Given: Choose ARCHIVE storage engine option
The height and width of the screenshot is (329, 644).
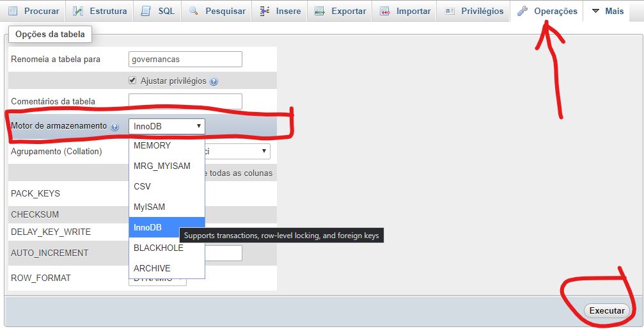Looking at the screenshot, I should point(167,268).
